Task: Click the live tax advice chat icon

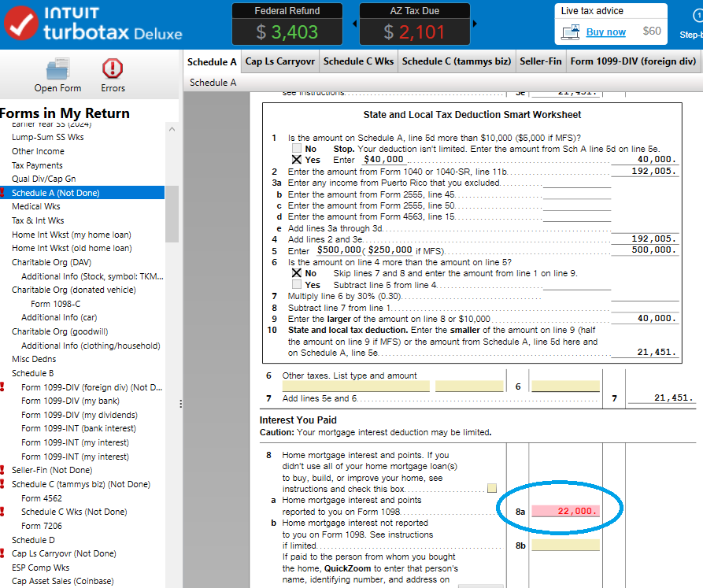Action: pos(571,32)
